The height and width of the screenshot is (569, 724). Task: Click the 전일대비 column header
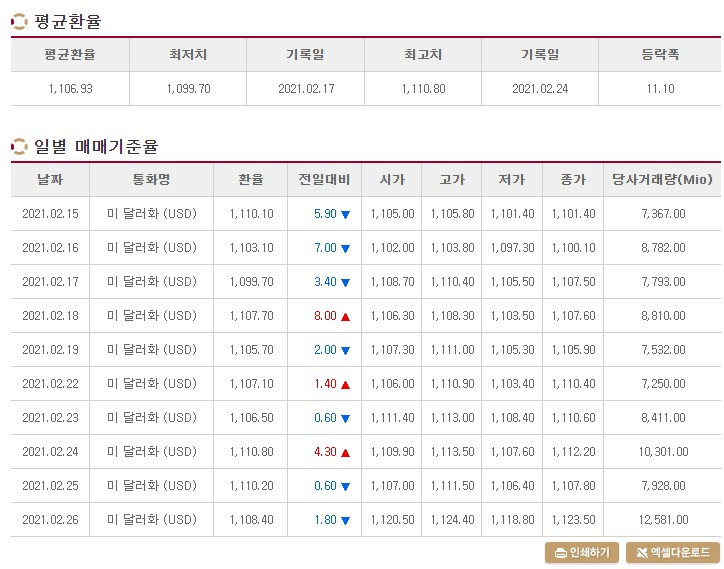click(325, 180)
